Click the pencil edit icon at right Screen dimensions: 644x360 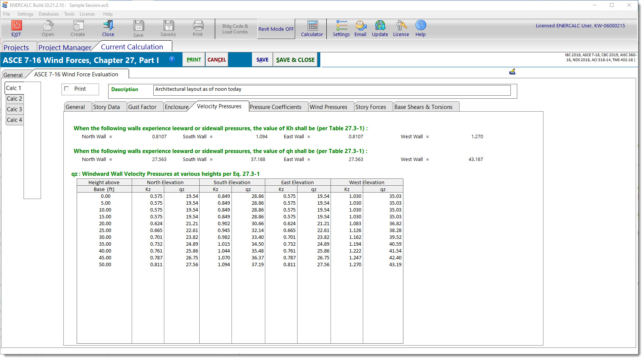(x=512, y=71)
